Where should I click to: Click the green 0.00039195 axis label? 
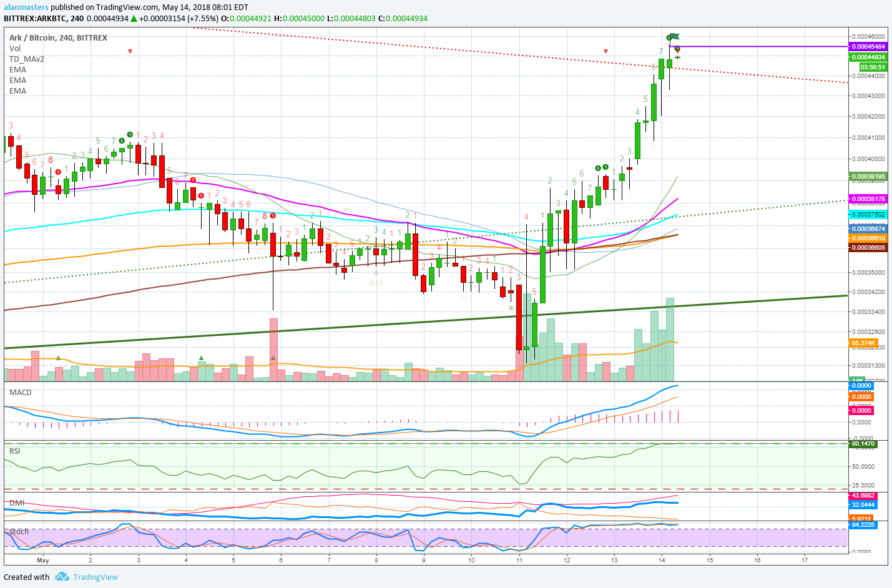(868, 176)
